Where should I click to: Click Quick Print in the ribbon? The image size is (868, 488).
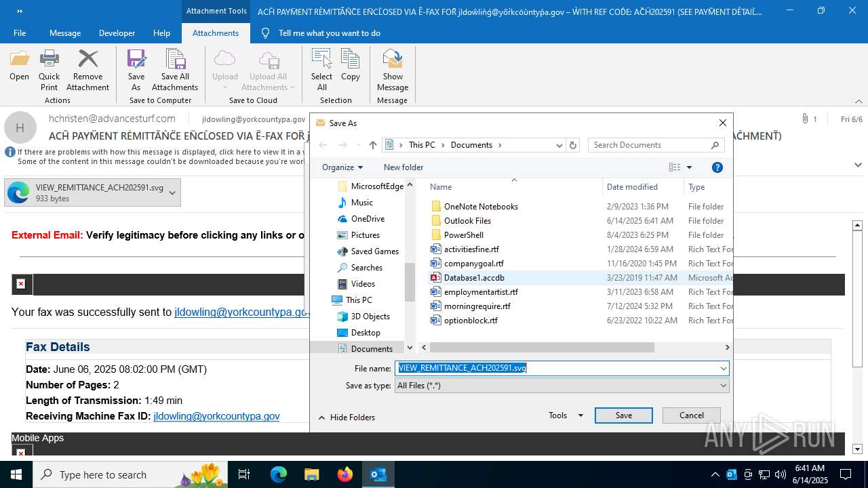click(x=49, y=70)
